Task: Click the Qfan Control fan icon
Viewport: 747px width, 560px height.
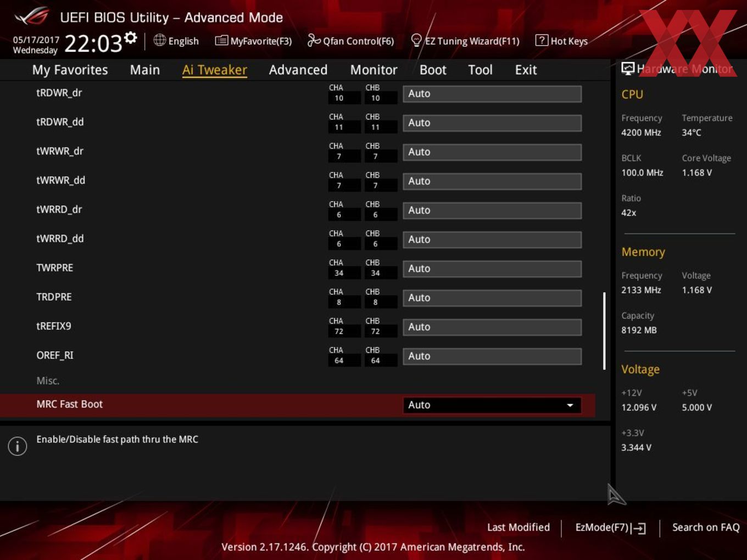Action: pyautogui.click(x=314, y=40)
